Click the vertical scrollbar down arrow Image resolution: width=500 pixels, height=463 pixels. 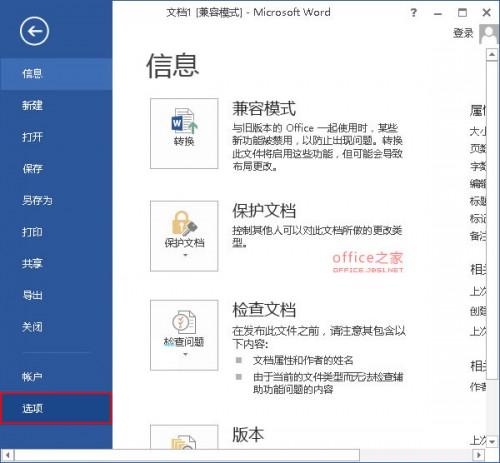pyautogui.click(x=492, y=442)
